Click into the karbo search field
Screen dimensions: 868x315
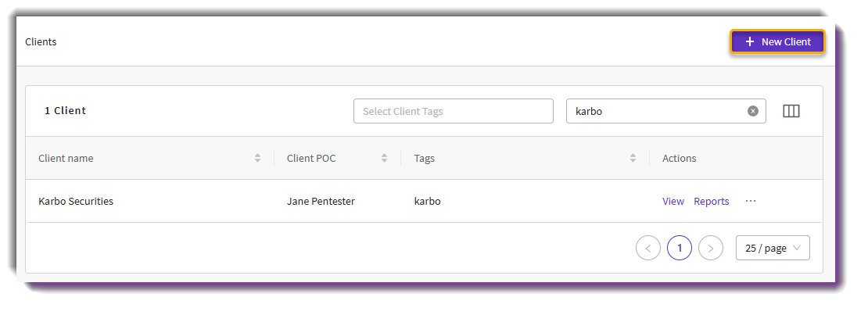(658, 111)
